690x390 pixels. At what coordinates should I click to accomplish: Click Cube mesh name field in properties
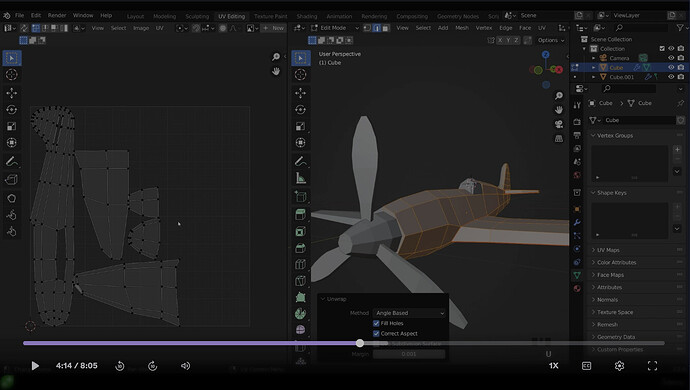click(x=640, y=120)
